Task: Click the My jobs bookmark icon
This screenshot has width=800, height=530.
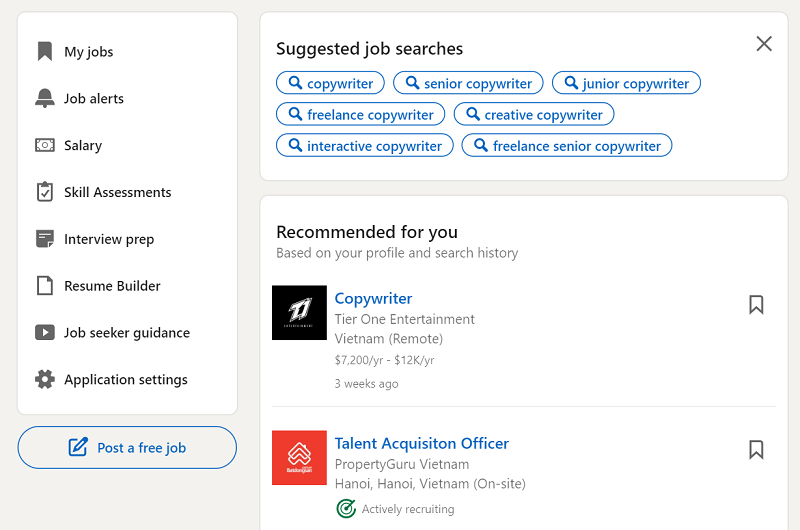Action: point(45,52)
